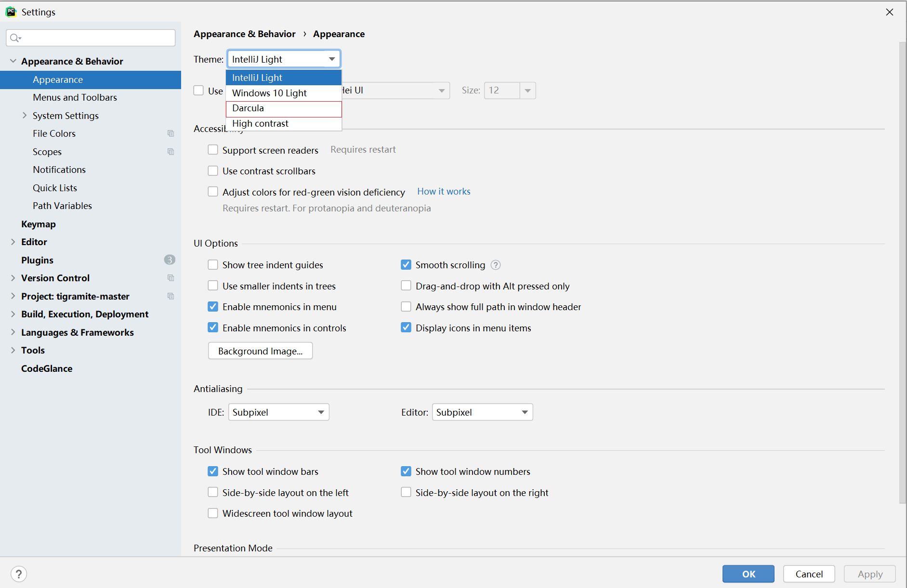Screen dimensions: 907x588
Task: Select Path Variables in sidebar
Action: pos(62,206)
